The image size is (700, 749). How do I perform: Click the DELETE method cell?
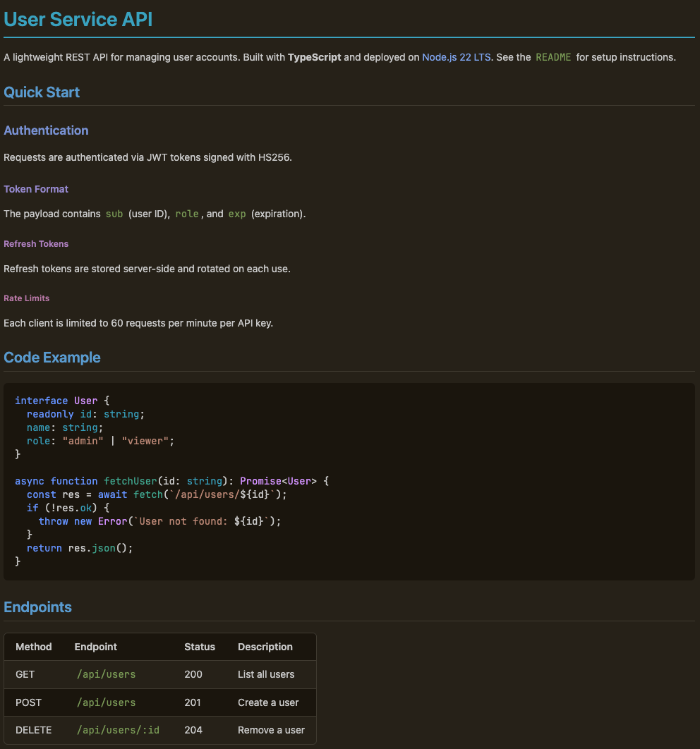[33, 731]
